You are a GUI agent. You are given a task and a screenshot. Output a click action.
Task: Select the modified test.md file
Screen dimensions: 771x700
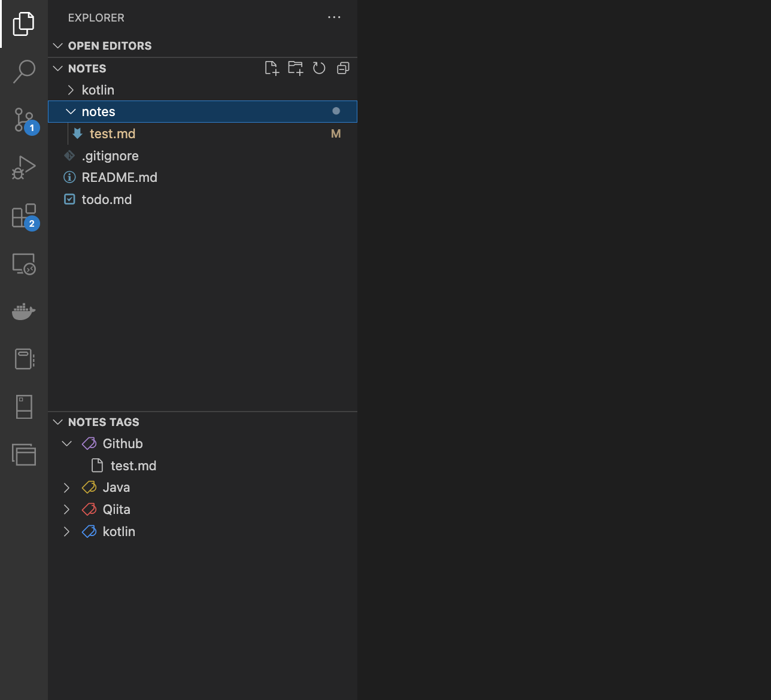click(112, 133)
